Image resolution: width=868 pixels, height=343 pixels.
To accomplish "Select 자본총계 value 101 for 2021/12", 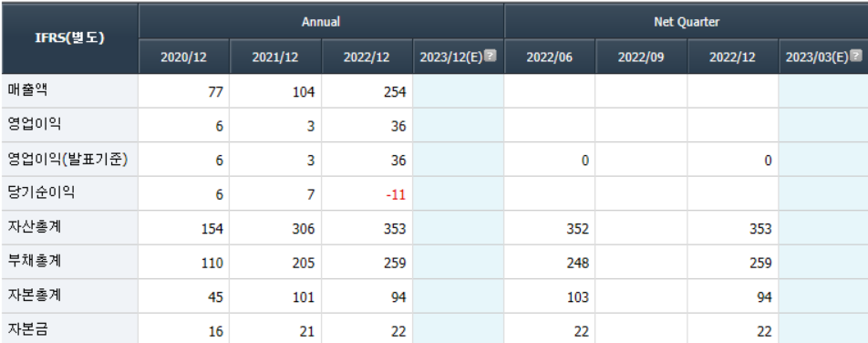I will point(304,297).
